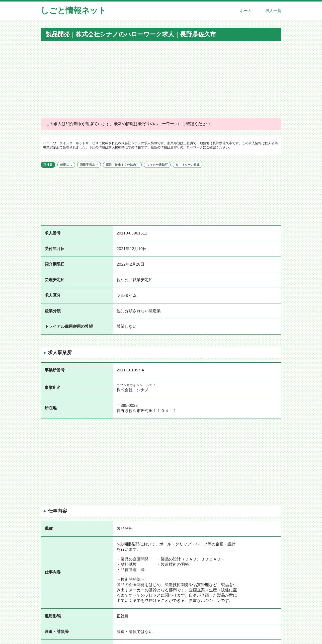Click the intro paragraph starting with ハローワークインターネットサービス
The height and width of the screenshot is (644, 322).
161,145
